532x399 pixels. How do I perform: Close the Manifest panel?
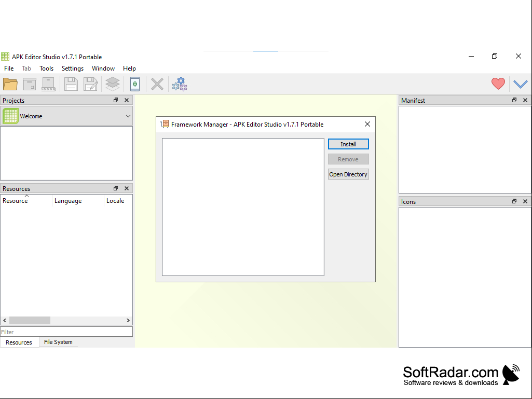pos(525,100)
